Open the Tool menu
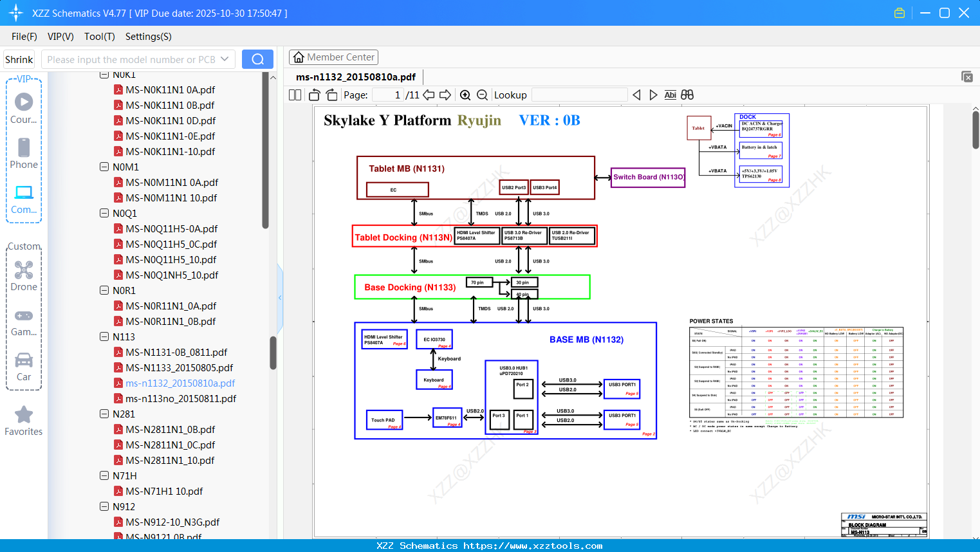980x552 pixels. tap(100, 37)
